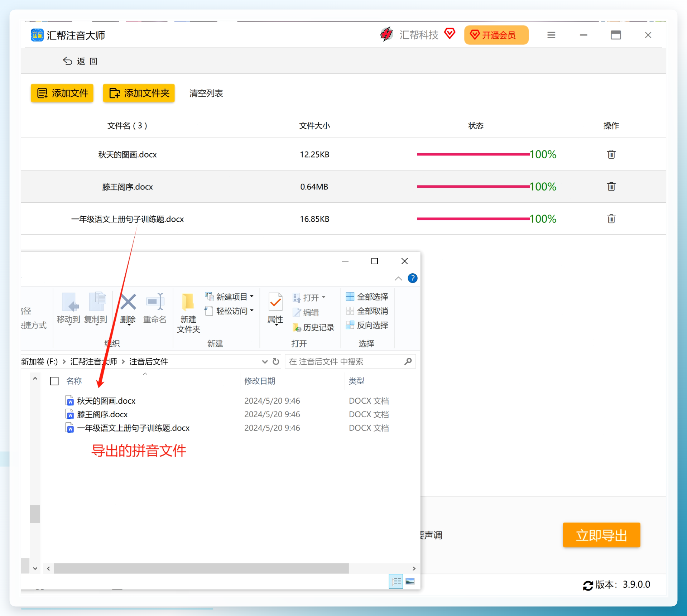Open 属性 checkmark icon in ribbon
This screenshot has height=616, width=687.
pos(275,302)
